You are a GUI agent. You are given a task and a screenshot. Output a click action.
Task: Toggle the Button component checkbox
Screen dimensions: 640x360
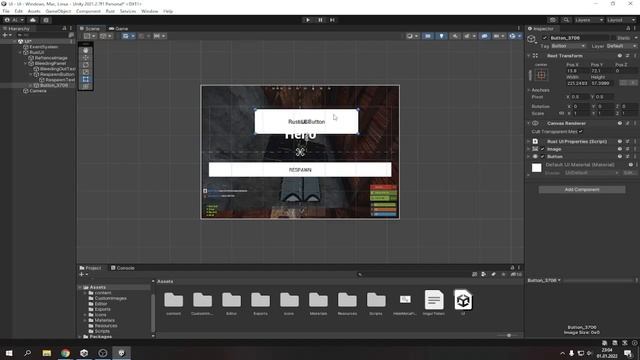[543, 157]
